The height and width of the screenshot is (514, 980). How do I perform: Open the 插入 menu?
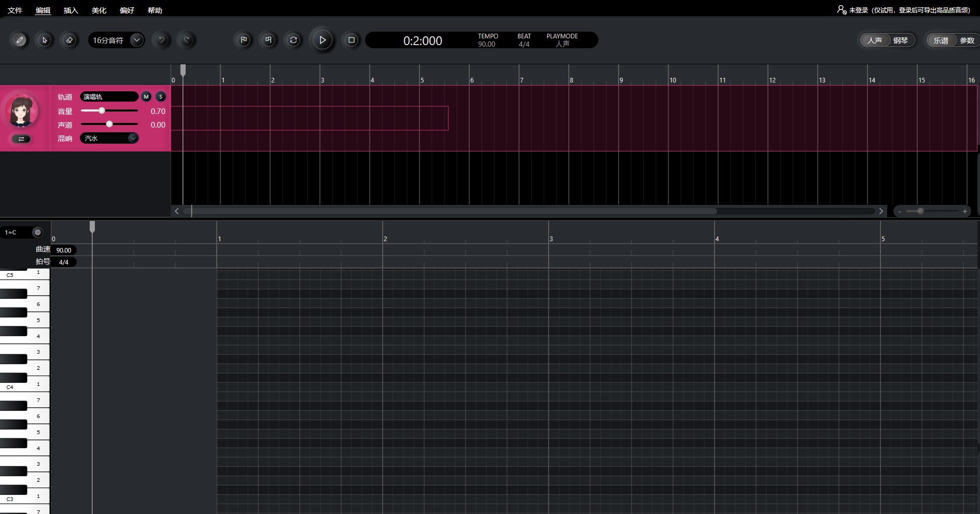[x=71, y=10]
